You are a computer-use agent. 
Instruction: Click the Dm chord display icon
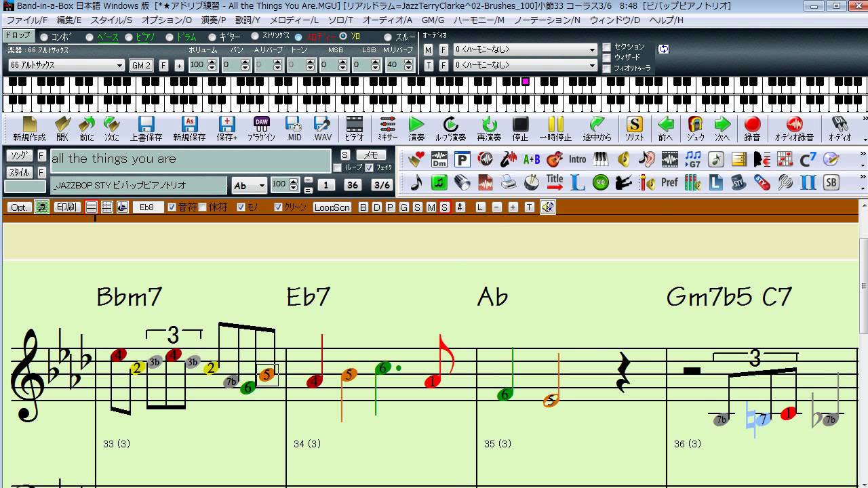point(439,159)
